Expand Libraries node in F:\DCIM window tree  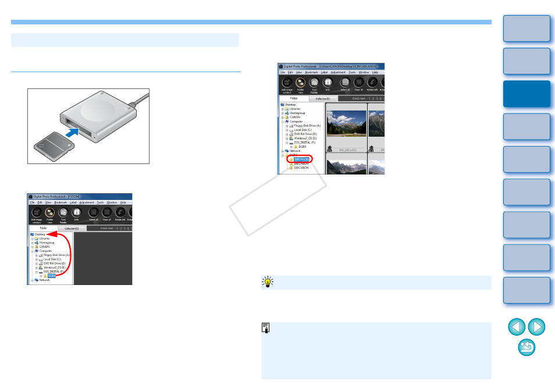click(x=32, y=239)
